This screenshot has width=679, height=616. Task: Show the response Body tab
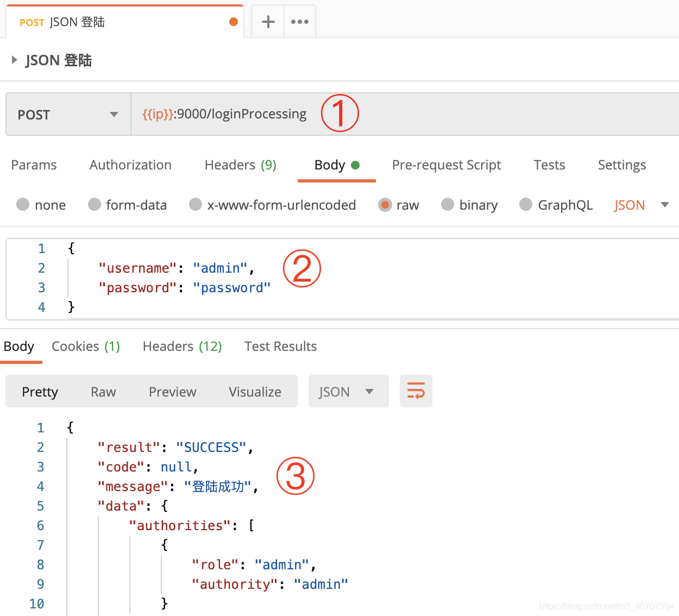(x=19, y=347)
